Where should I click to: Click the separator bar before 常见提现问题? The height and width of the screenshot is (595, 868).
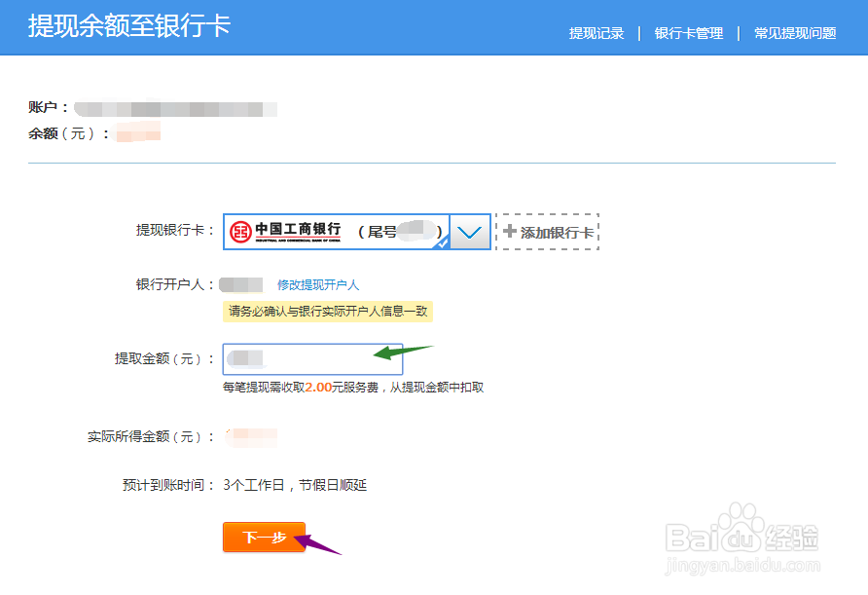737,31
